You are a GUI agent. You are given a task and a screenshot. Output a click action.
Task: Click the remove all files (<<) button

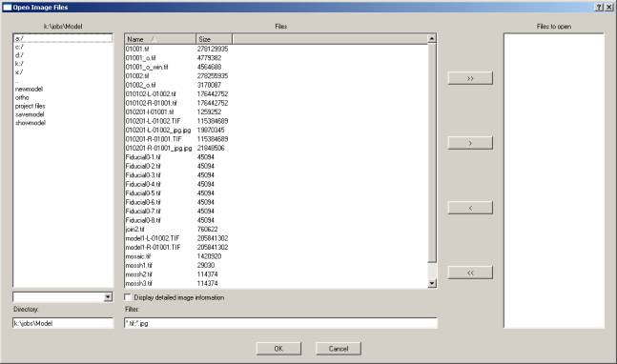click(470, 273)
